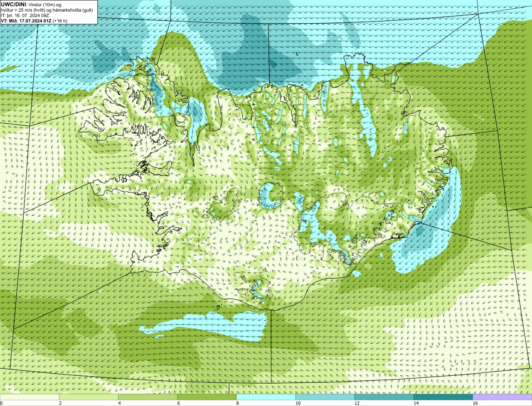Click the legend tick label "8"

(237, 403)
